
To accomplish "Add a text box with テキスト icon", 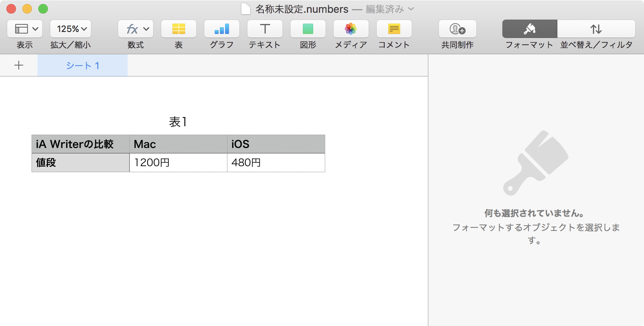I will click(265, 29).
